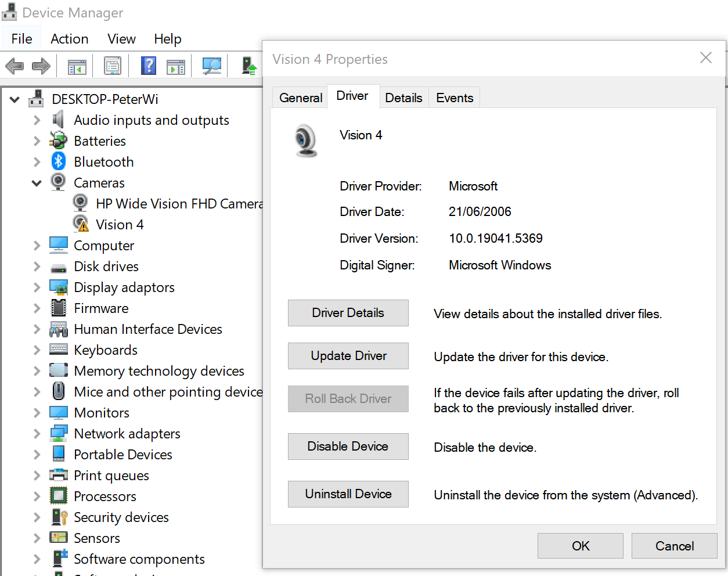Confirm the dialog with OK
Screen dimensions: 728x576
tap(581, 546)
